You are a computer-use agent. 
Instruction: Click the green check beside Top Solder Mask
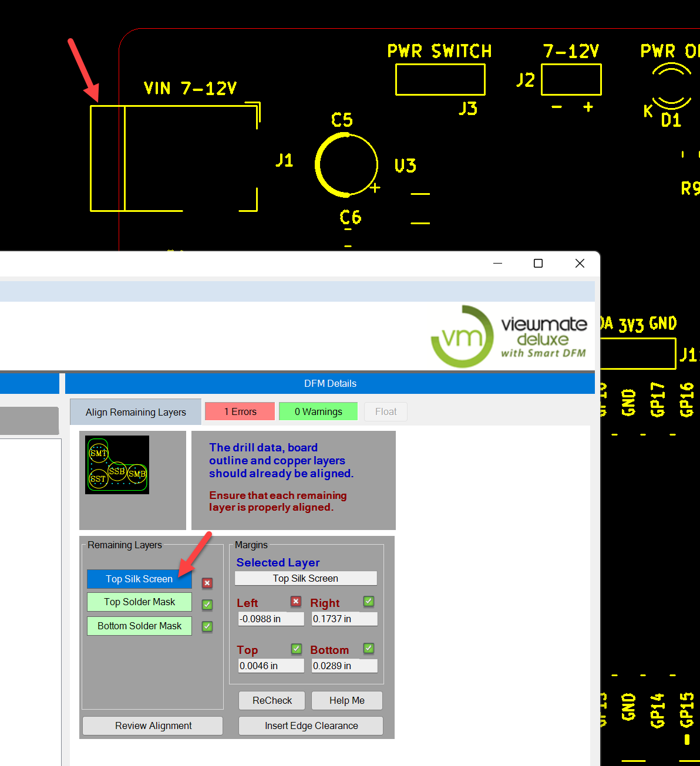207,605
